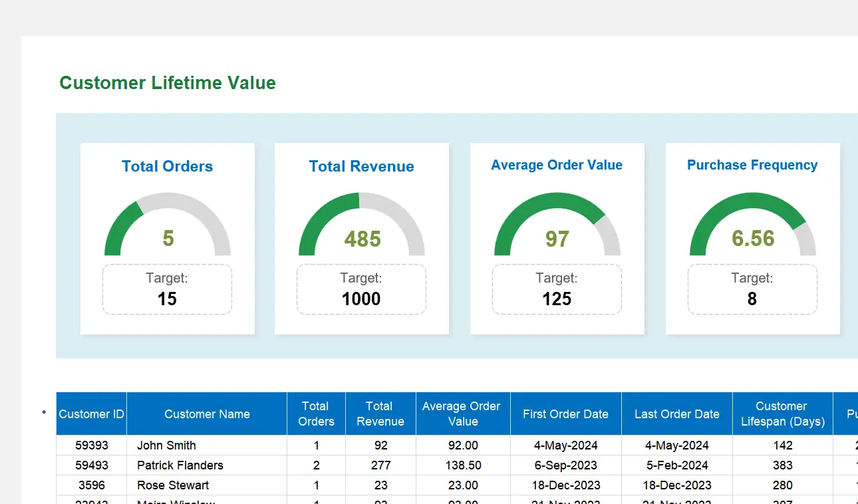This screenshot has height=504, width=858.
Task: Click the small blue marker beside the table
Action: pos(44,412)
